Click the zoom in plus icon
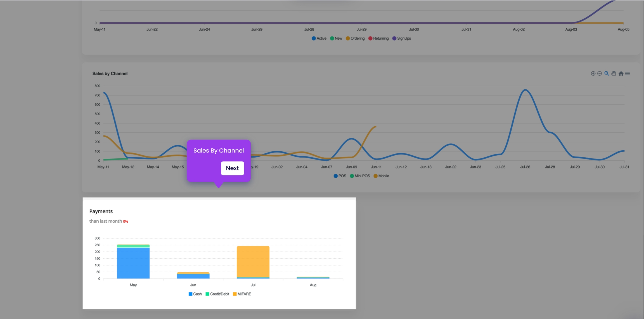Viewport: 644px width, 319px height. pyautogui.click(x=593, y=73)
